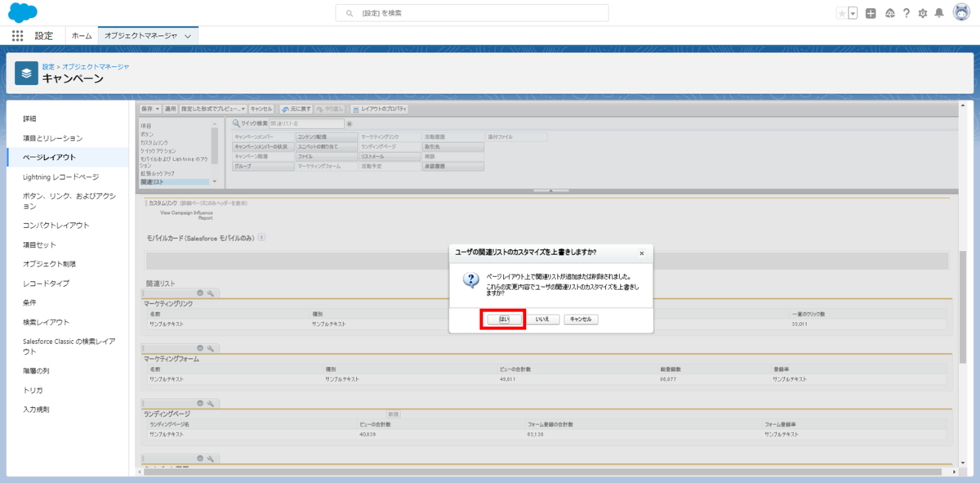
Task: Open the setup gear icon
Action: [x=923, y=13]
